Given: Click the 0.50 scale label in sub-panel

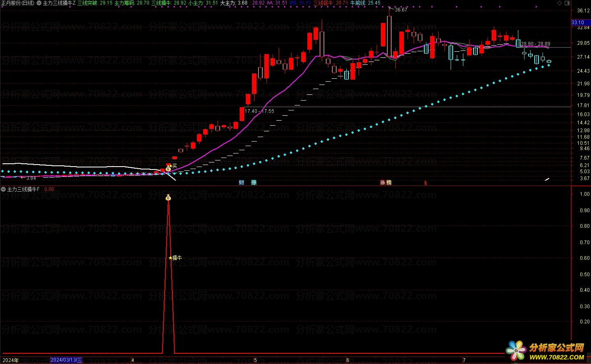Looking at the screenshot, I should [x=584, y=275].
